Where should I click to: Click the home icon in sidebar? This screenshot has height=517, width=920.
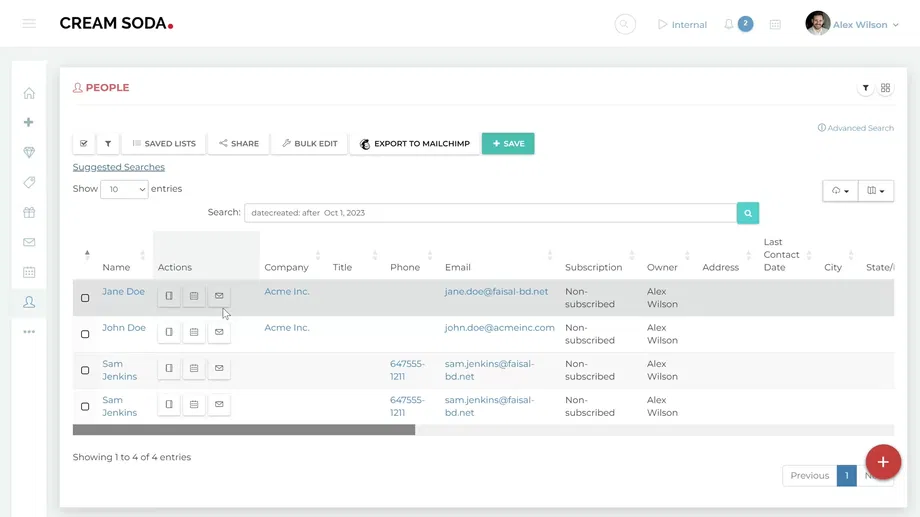point(29,93)
